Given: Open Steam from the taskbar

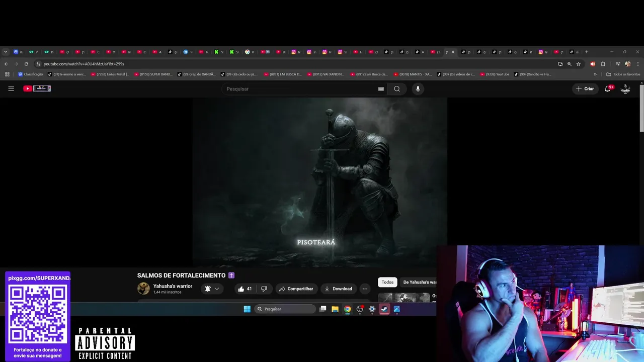Looking at the screenshot, I should coord(384,309).
